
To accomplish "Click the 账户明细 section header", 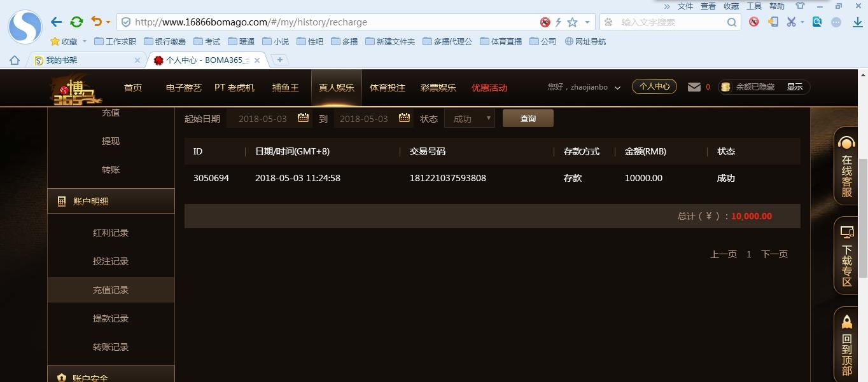I will (111, 201).
